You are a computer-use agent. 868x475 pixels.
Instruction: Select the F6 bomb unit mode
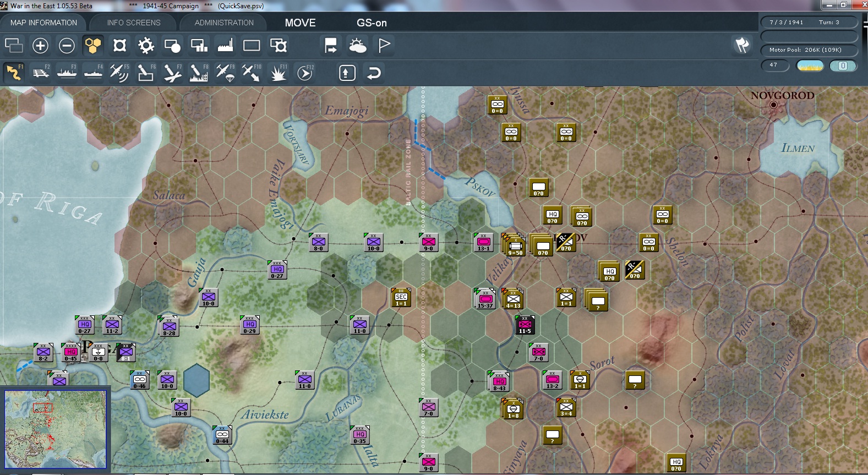[146, 73]
